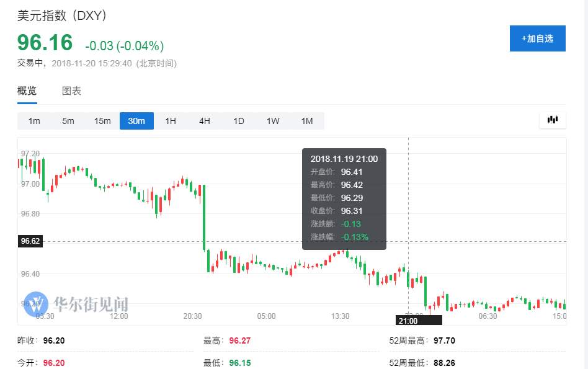Click the tooltip open price 96.41
The height and width of the screenshot is (369, 588).
352,172
